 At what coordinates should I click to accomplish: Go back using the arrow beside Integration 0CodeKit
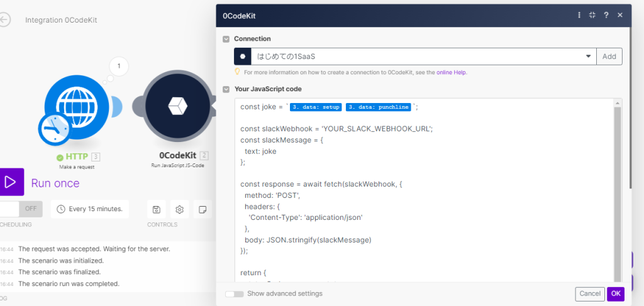(4, 19)
